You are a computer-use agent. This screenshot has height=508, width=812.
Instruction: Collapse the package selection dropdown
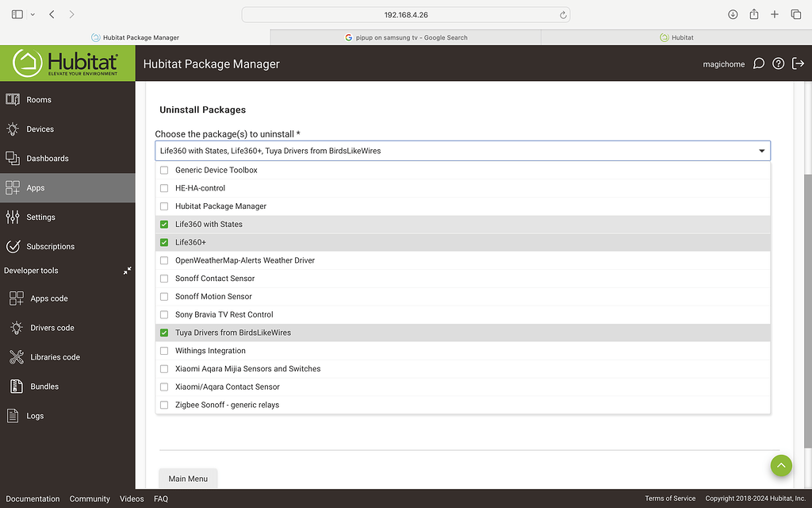(760, 150)
